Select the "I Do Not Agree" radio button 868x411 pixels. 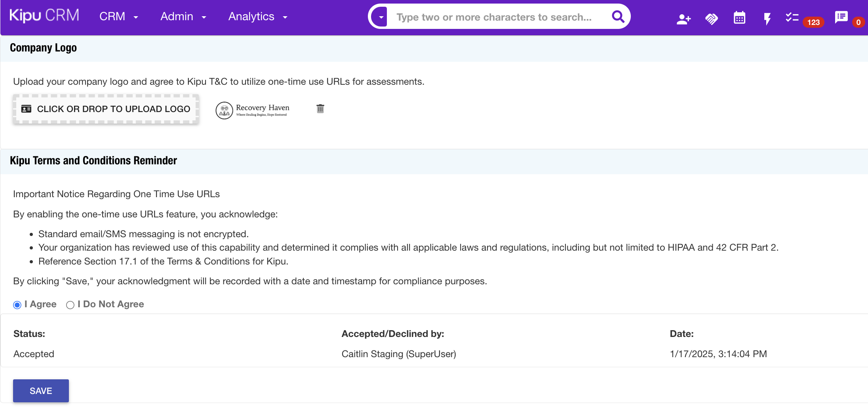(x=70, y=305)
